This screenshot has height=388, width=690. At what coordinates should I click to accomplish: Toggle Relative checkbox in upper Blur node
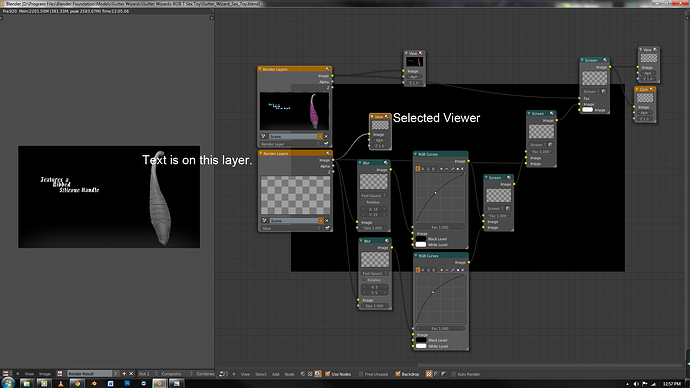pos(363,202)
